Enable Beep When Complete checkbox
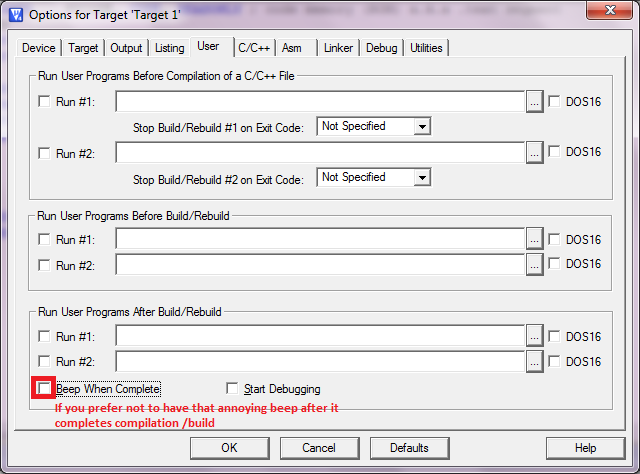Screen dimensions: 640x474 44,388
